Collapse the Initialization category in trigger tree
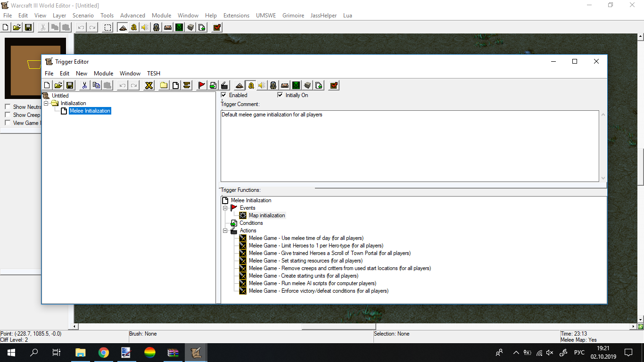 (46, 103)
